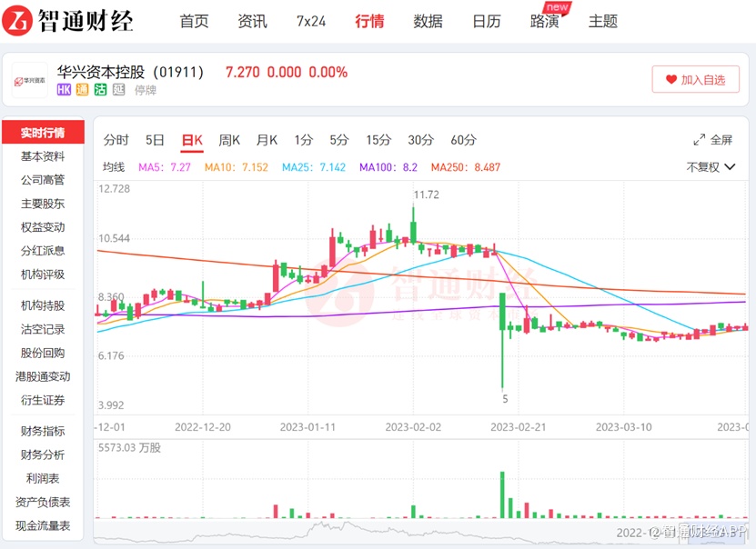Image resolution: width=756 pixels, height=549 pixels.
Task: Click the tallest green volume bar
Action: click(502, 494)
